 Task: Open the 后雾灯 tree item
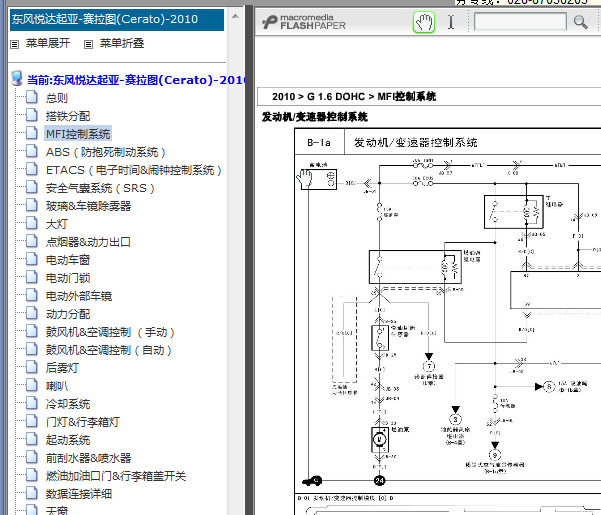(62, 368)
